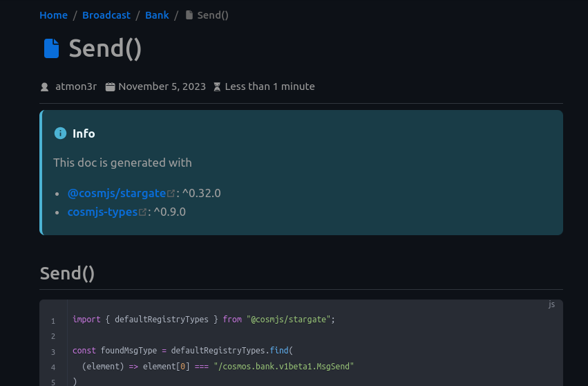The width and height of the screenshot is (588, 386).
Task: Click the Info box heading
Action: [84, 134]
